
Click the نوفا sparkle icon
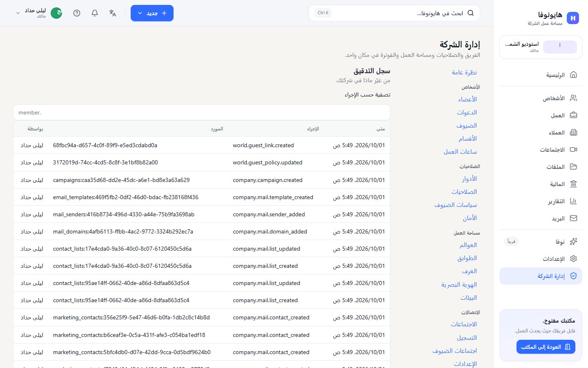[x=573, y=242]
